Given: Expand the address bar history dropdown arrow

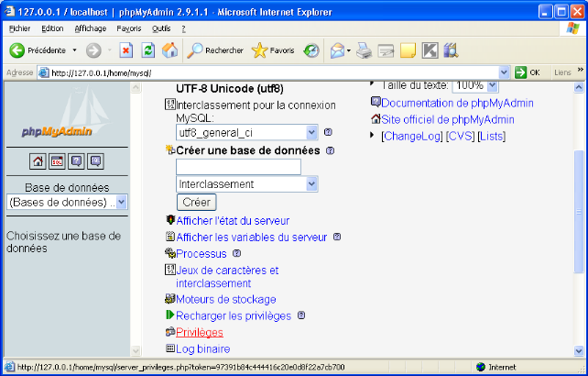Looking at the screenshot, I should click(504, 72).
